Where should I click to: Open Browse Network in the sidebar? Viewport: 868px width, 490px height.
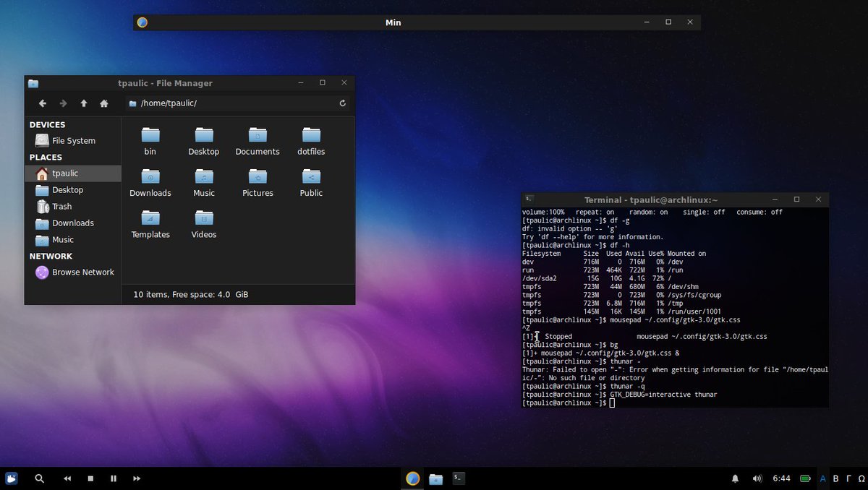click(x=73, y=272)
